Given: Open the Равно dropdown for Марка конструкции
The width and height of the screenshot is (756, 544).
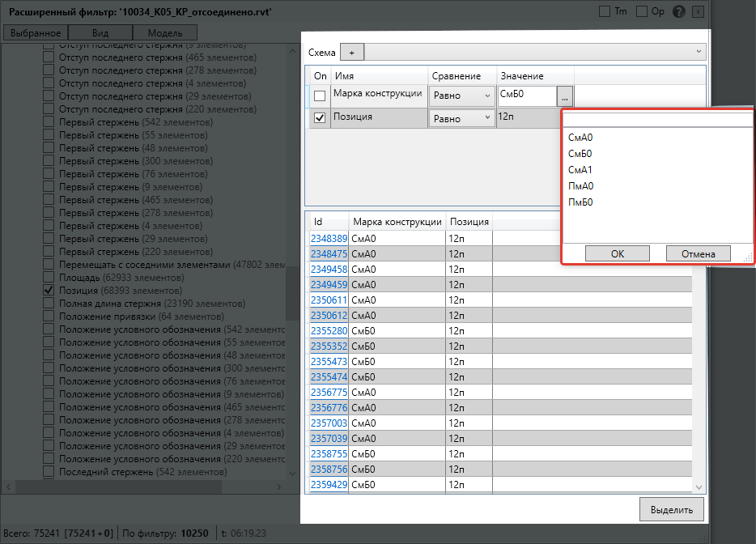Looking at the screenshot, I should [461, 96].
